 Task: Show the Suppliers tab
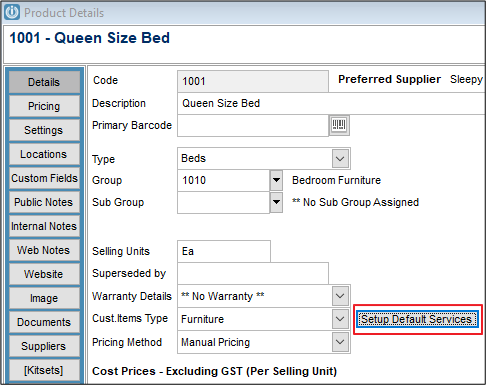click(44, 346)
